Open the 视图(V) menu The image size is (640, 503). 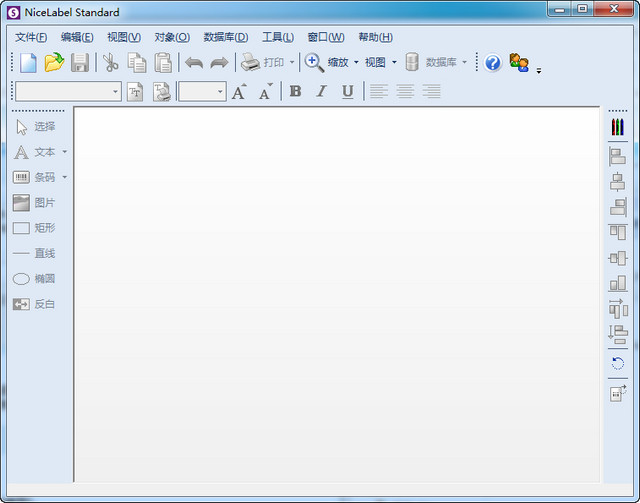[124, 37]
